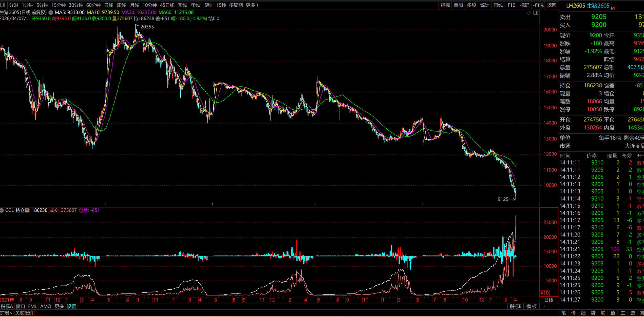Click the diamond marker icon above chart
This screenshot has width=644, height=317.
(528, 13)
